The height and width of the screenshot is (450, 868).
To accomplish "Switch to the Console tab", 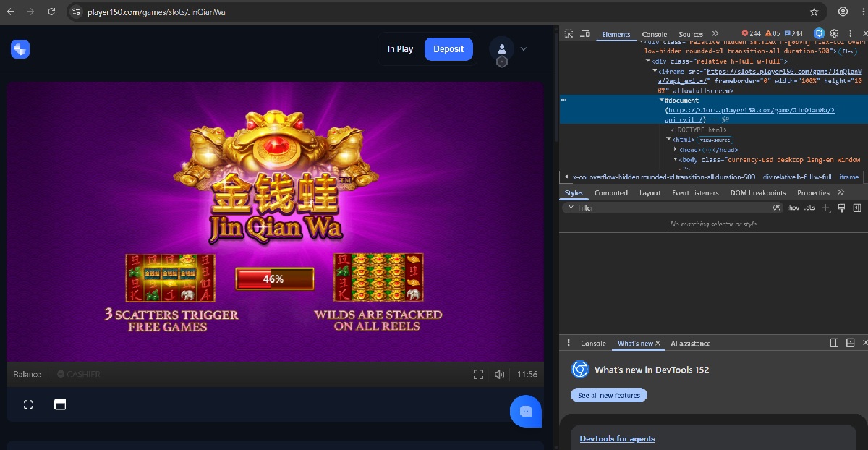I will point(655,34).
